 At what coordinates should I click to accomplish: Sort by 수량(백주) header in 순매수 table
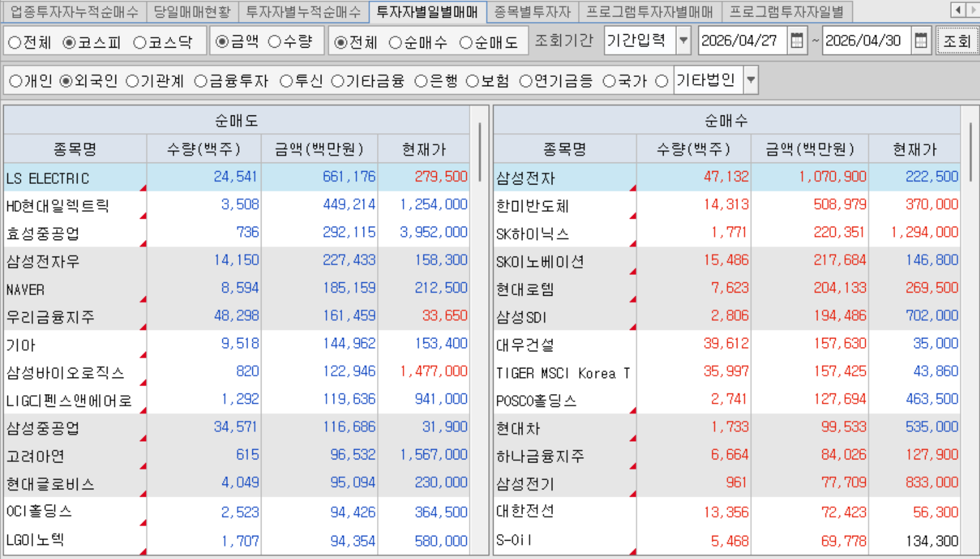click(x=693, y=149)
